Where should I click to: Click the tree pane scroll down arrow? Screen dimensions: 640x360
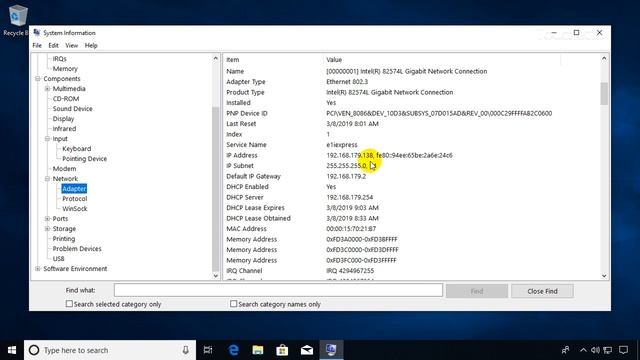coord(216,276)
